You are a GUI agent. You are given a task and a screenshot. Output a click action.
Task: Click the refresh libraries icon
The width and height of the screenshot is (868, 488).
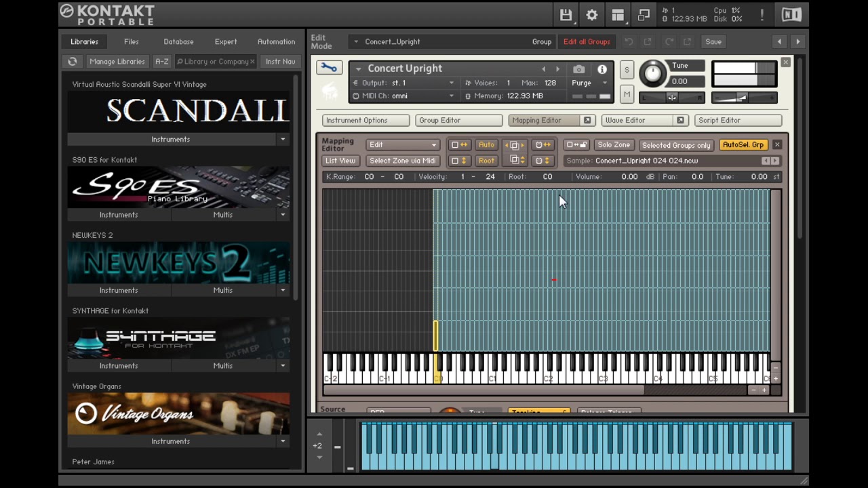73,62
